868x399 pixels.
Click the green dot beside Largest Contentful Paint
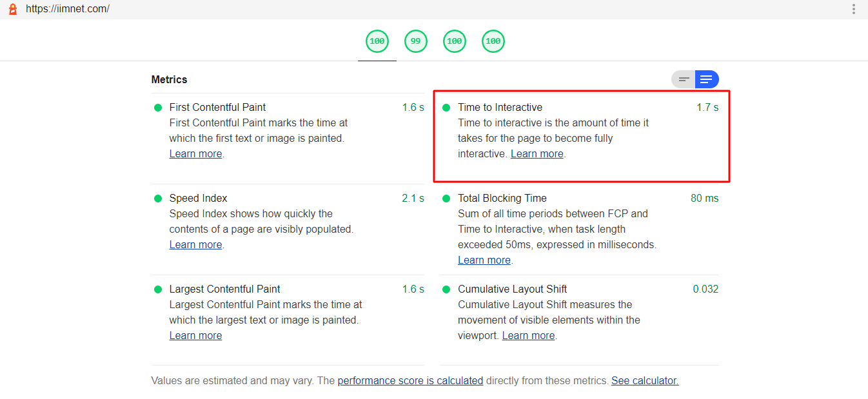click(x=158, y=289)
